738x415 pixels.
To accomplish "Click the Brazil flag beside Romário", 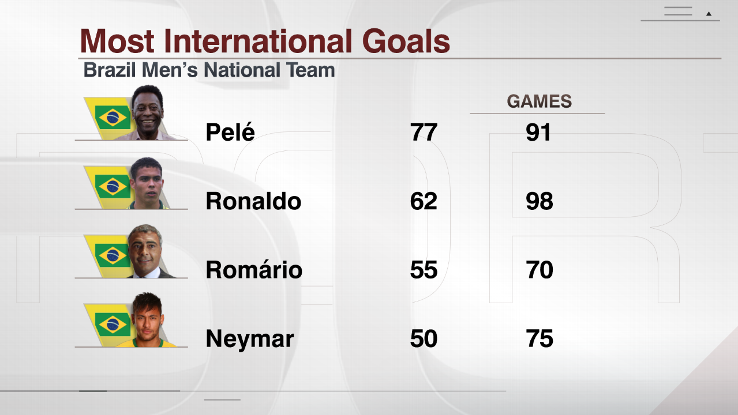I will point(112,255).
